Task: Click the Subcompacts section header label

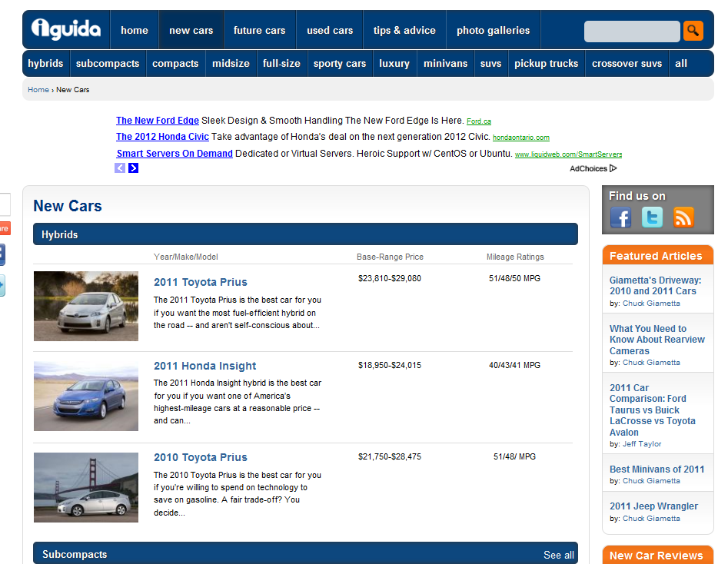Action: [75, 555]
